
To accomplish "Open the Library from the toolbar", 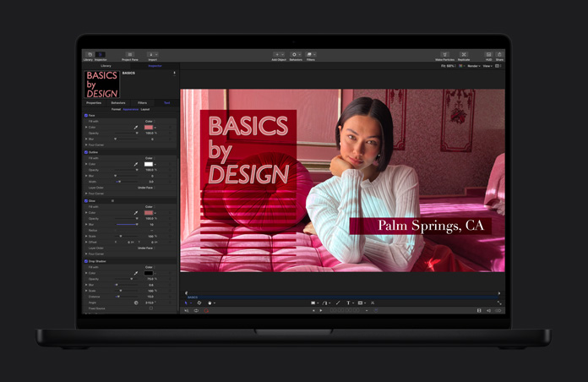I will [88, 56].
